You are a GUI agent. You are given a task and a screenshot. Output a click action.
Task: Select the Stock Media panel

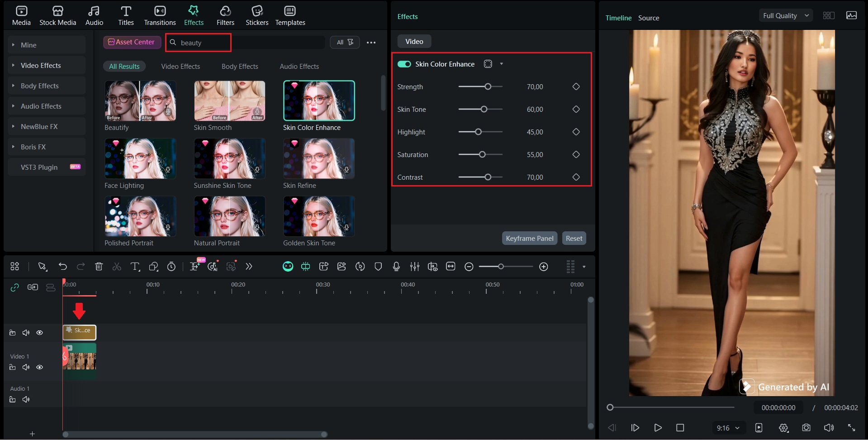[58, 15]
